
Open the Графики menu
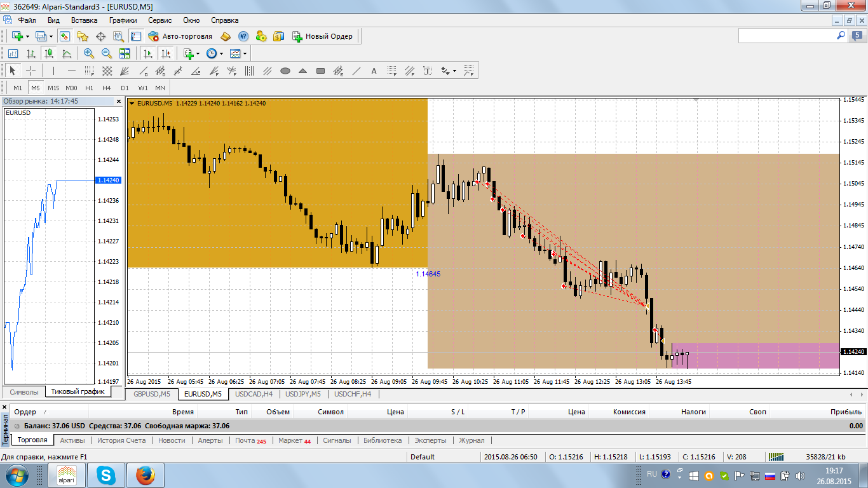[x=123, y=20]
